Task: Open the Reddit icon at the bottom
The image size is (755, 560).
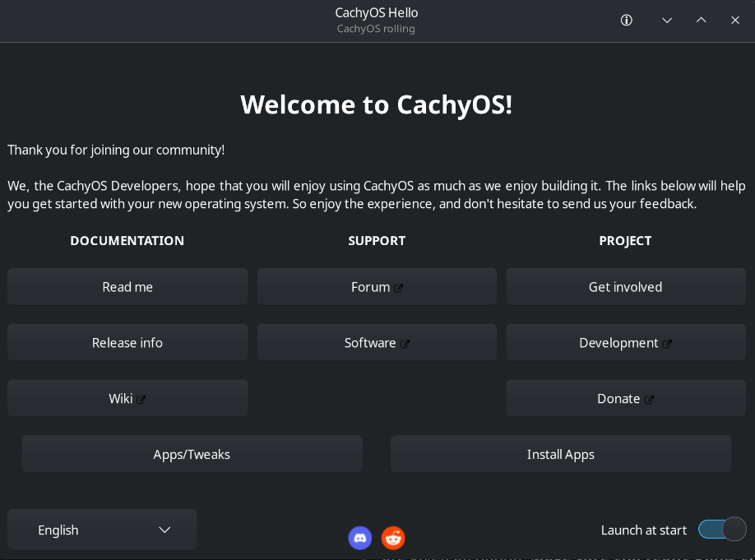Action: (x=393, y=538)
